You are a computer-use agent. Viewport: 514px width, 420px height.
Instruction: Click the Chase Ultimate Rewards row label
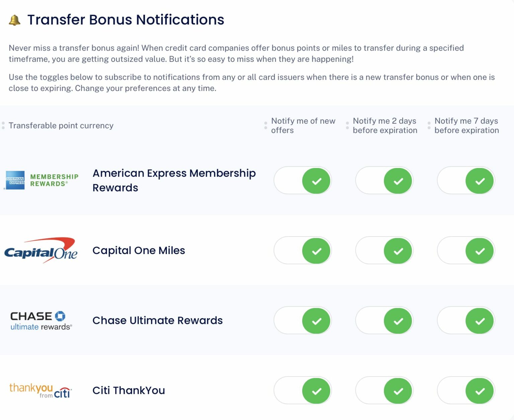coord(158,320)
